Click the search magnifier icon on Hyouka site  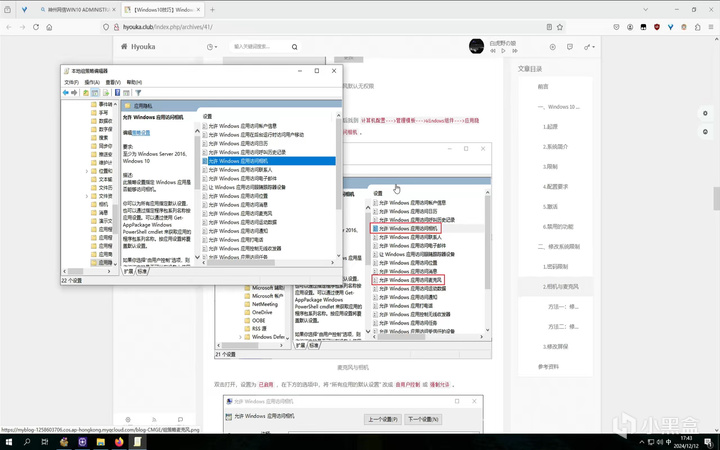(294, 47)
